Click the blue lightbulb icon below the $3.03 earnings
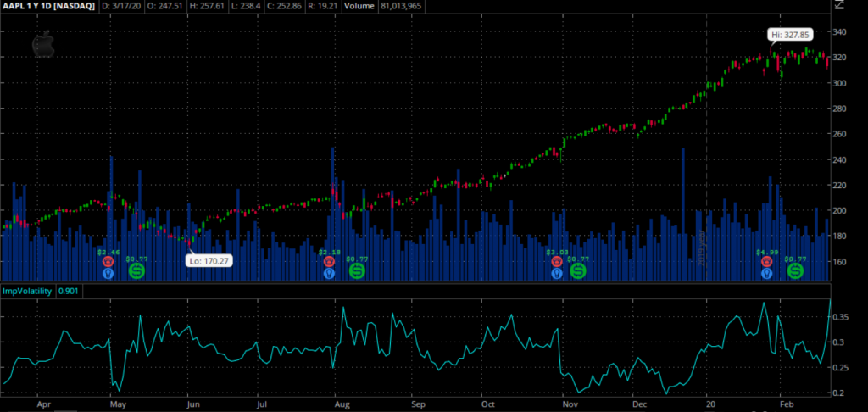Screen dimensions: 868x412 point(557,273)
